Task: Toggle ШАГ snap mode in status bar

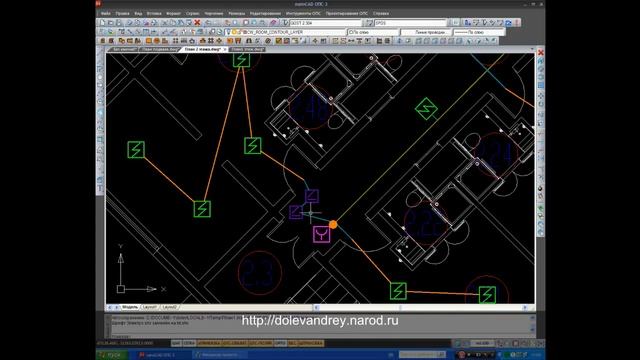Action: click(176, 343)
